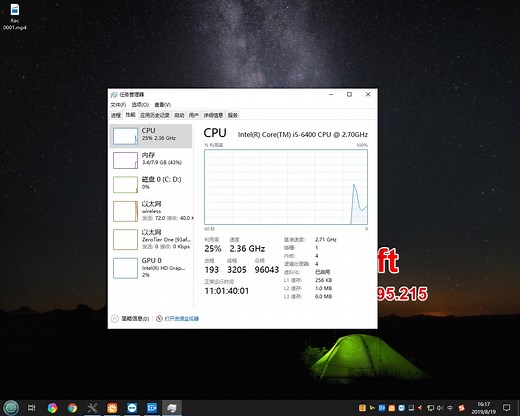The height and width of the screenshot is (416, 520).
Task: Click the handle count 96043
Action: click(267, 270)
